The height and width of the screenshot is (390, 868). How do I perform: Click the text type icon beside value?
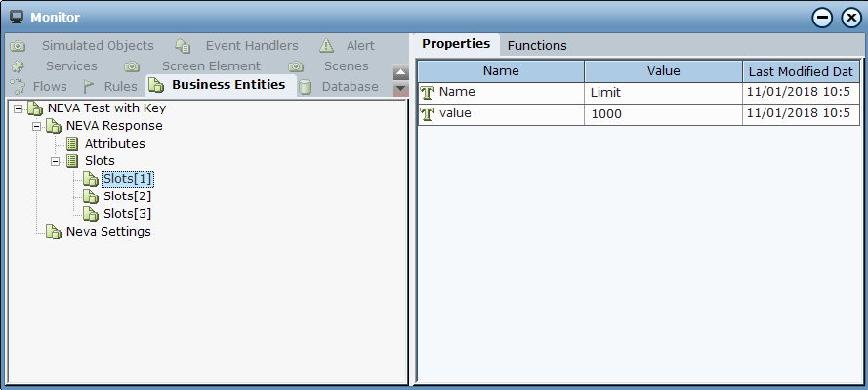pyautogui.click(x=427, y=114)
